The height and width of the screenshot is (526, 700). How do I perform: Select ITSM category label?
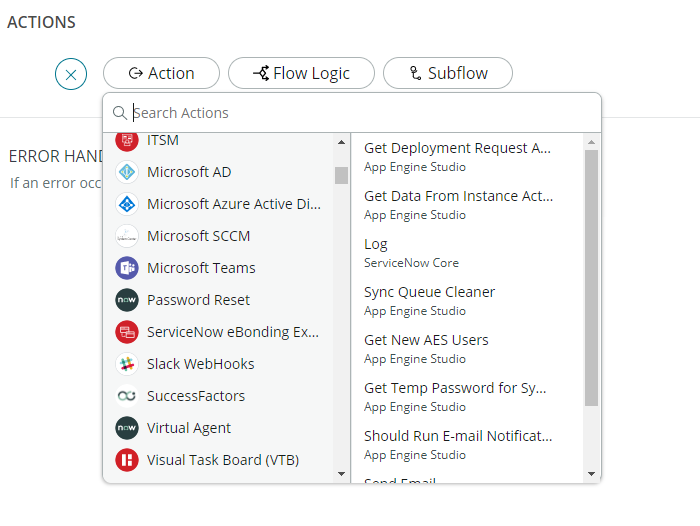(x=163, y=140)
